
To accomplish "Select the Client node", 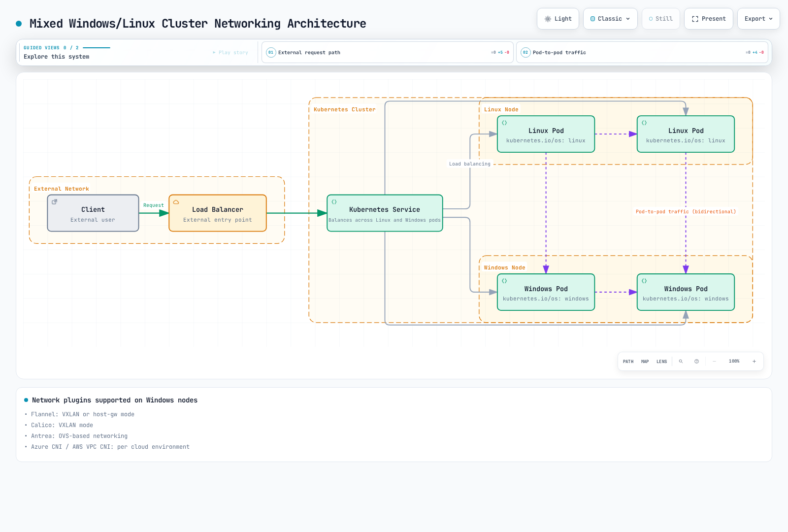I will [x=93, y=213].
